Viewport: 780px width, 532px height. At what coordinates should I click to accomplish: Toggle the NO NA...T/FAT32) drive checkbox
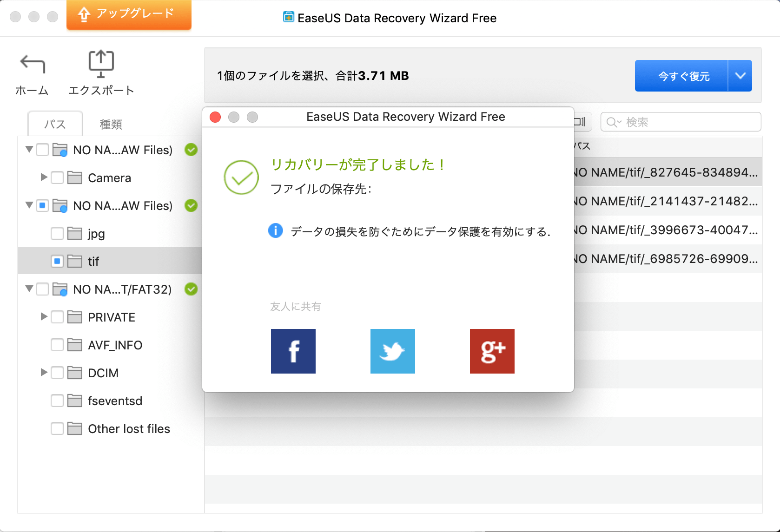coord(42,289)
